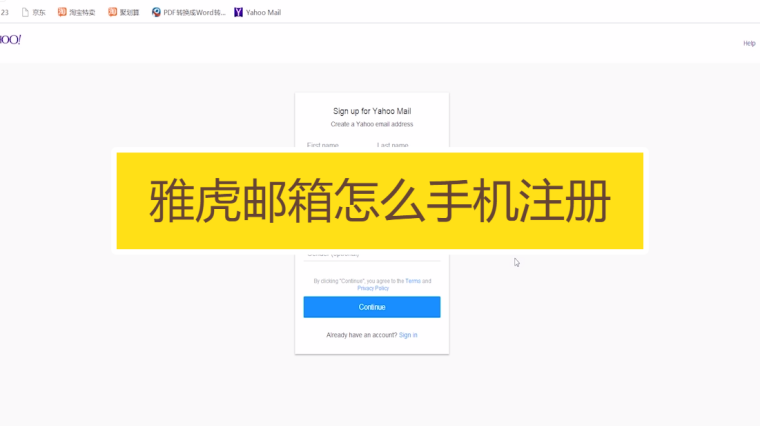This screenshot has width=760, height=426.
Task: Click the 聚划算 orange bookmark icon
Action: (112, 12)
